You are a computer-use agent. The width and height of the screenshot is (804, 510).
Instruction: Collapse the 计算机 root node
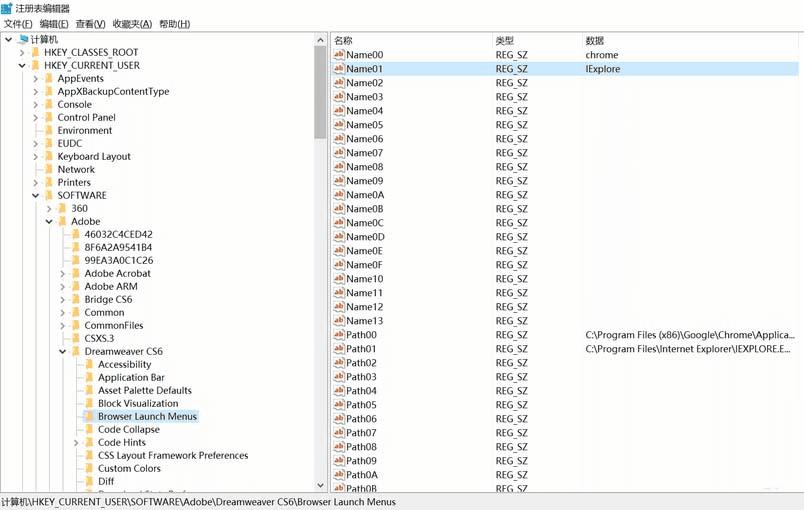[9, 39]
